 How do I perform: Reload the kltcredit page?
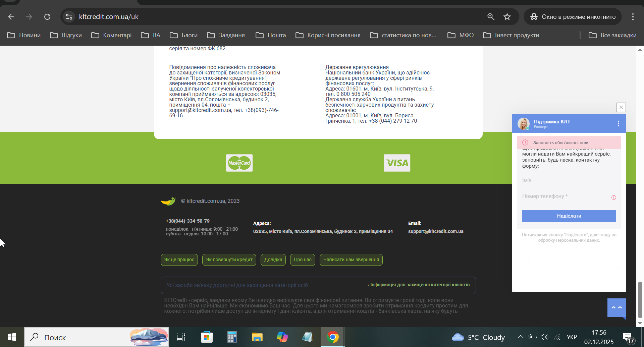47,17
